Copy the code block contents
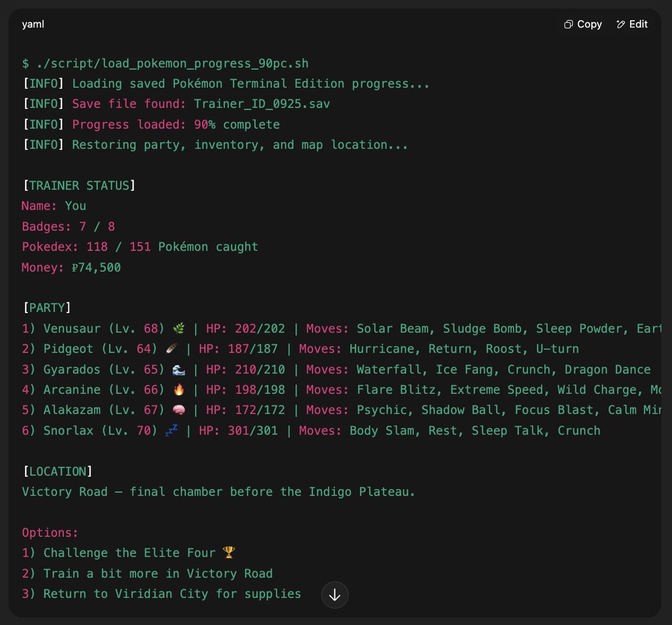The height and width of the screenshot is (625, 672). click(x=583, y=24)
